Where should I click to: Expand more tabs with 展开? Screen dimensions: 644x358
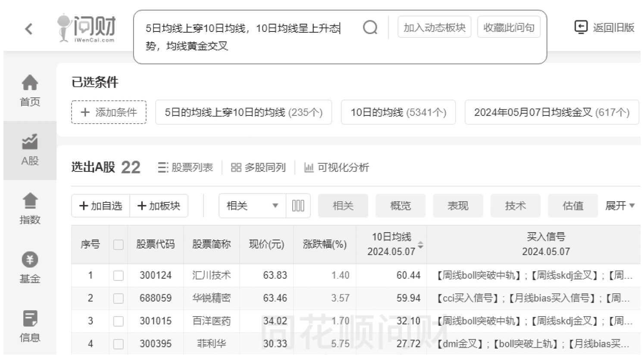coord(620,205)
